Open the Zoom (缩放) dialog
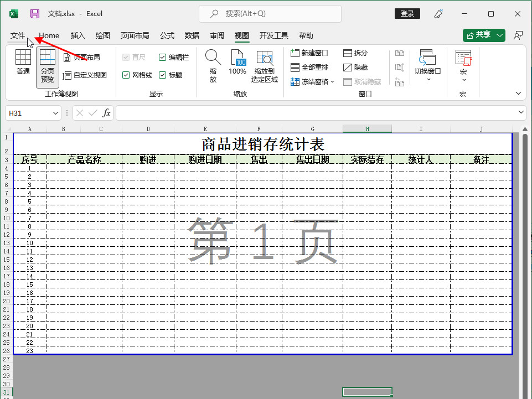This screenshot has width=532, height=399. click(x=213, y=66)
